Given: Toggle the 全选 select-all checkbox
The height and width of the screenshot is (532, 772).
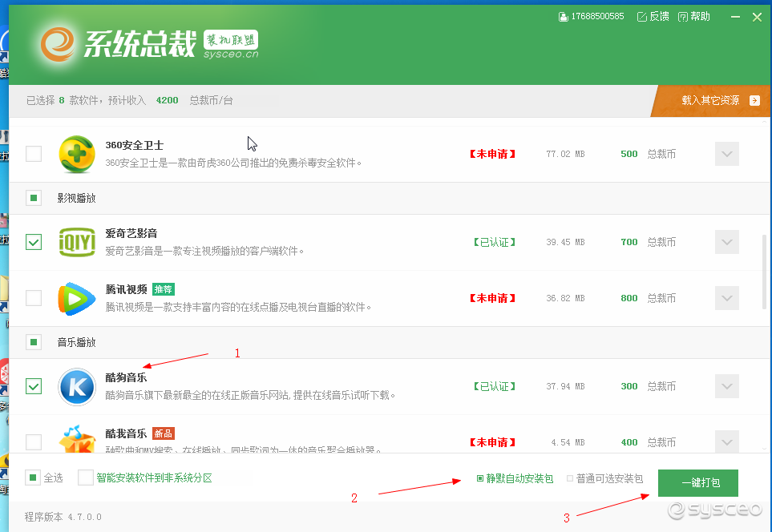Looking at the screenshot, I should click(x=33, y=478).
